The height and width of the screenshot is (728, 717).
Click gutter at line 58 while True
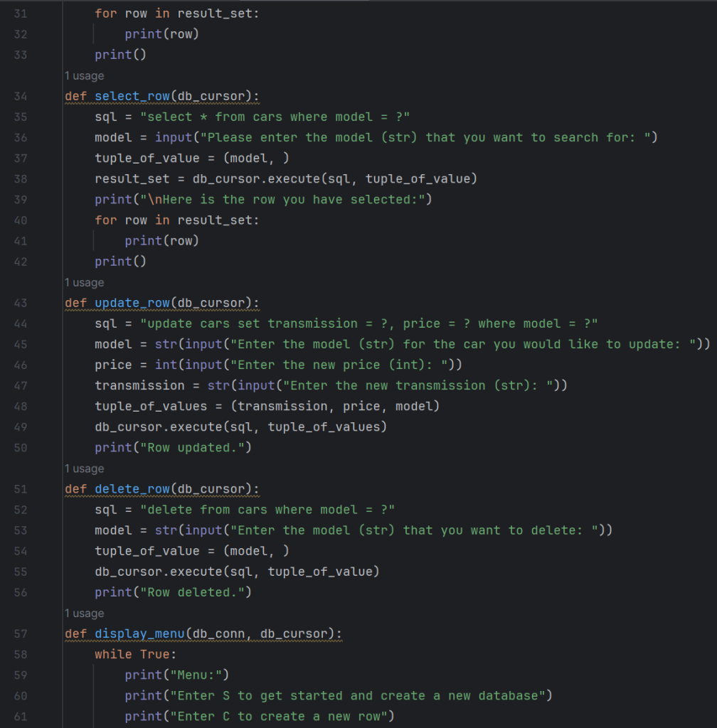20,654
